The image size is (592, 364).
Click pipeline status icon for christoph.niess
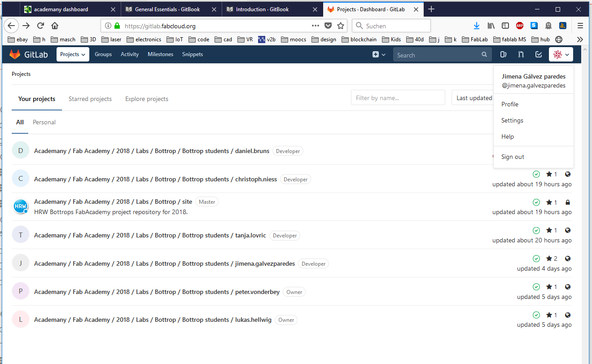tap(536, 174)
